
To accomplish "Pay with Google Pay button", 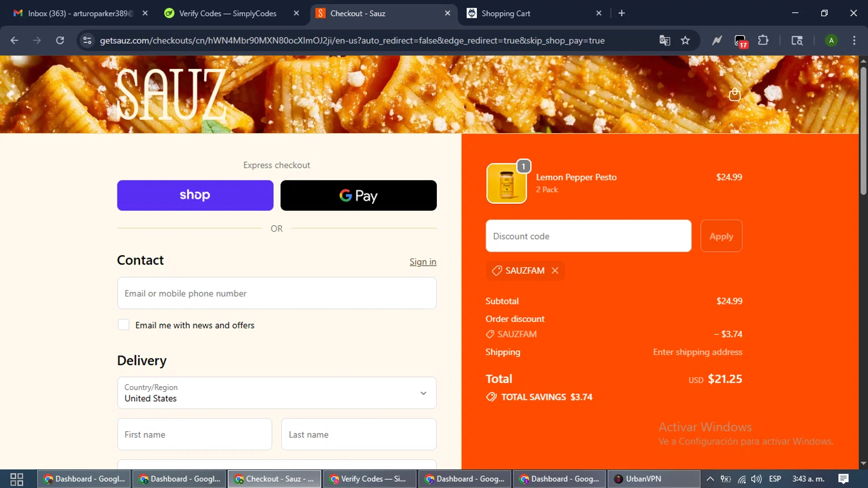I will tap(358, 195).
